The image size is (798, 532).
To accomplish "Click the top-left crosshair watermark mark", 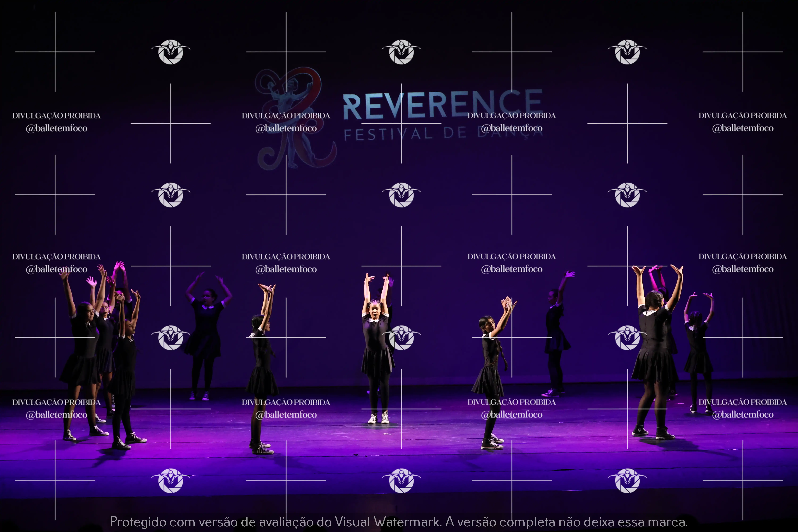I will coord(55,52).
